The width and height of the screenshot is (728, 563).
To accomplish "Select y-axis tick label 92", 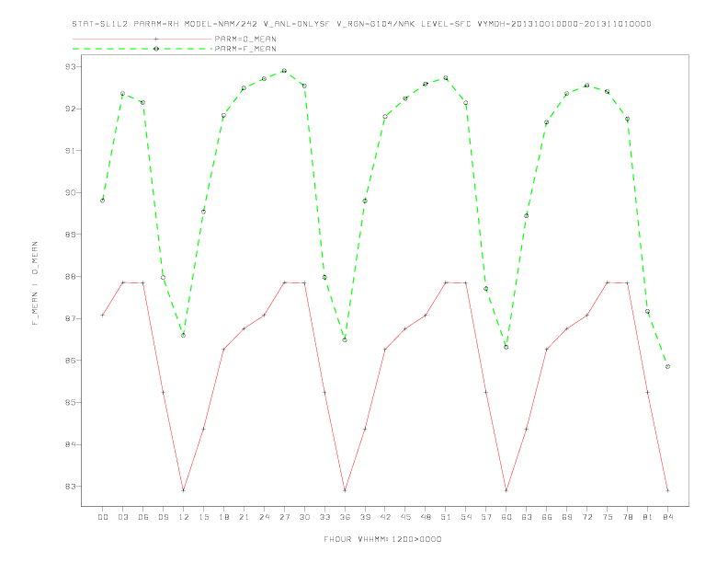I will tap(71, 109).
